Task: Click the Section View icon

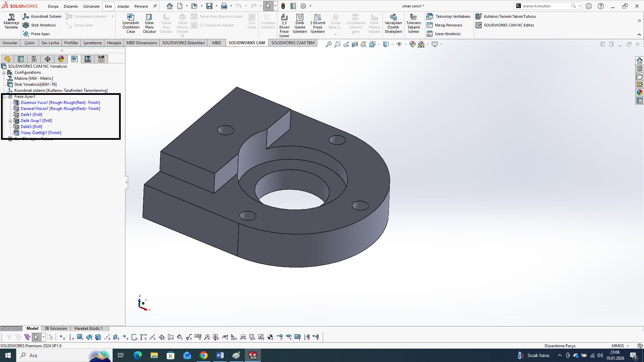Action: pos(355,44)
